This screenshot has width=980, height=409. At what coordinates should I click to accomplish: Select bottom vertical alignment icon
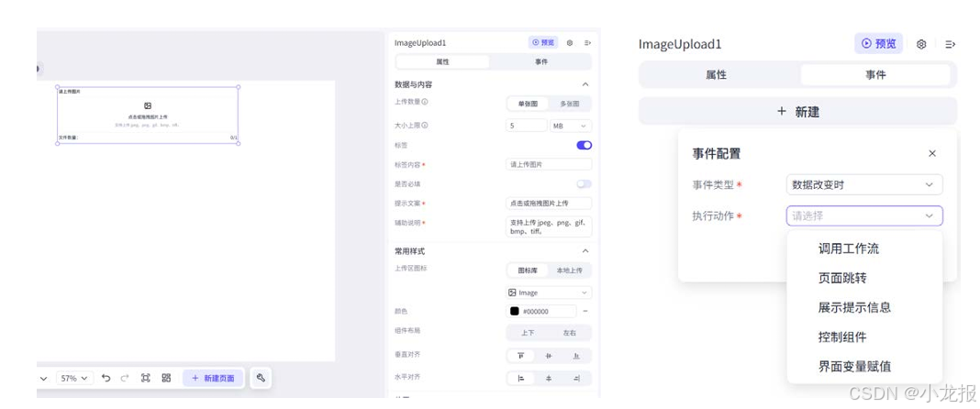[x=576, y=356]
